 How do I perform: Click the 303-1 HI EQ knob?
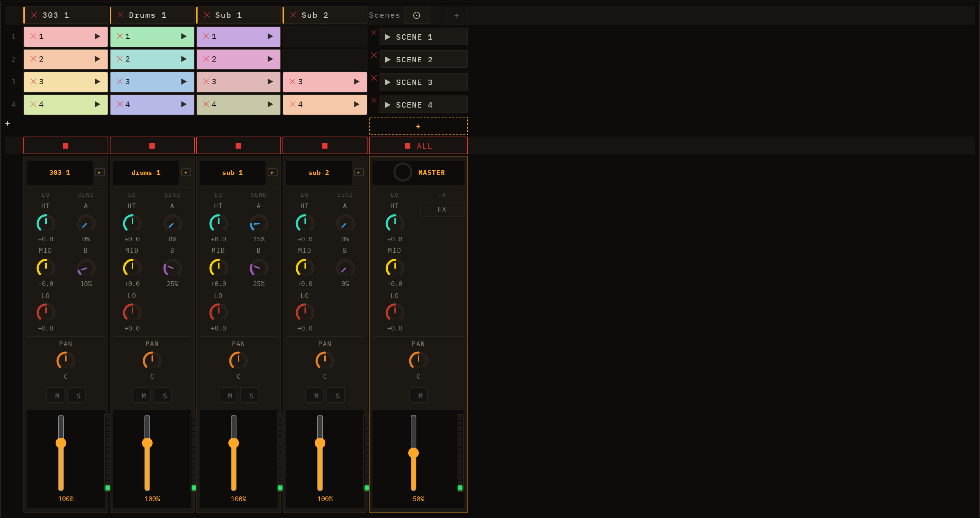46,223
